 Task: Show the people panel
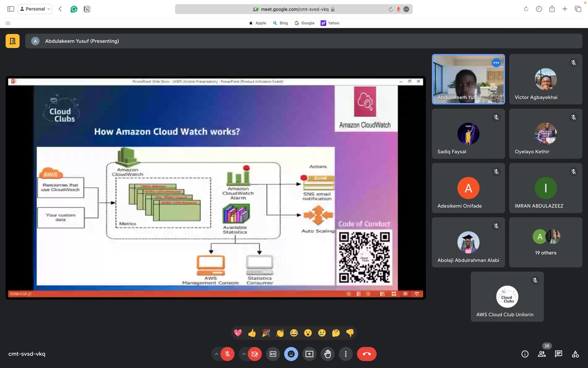click(542, 354)
